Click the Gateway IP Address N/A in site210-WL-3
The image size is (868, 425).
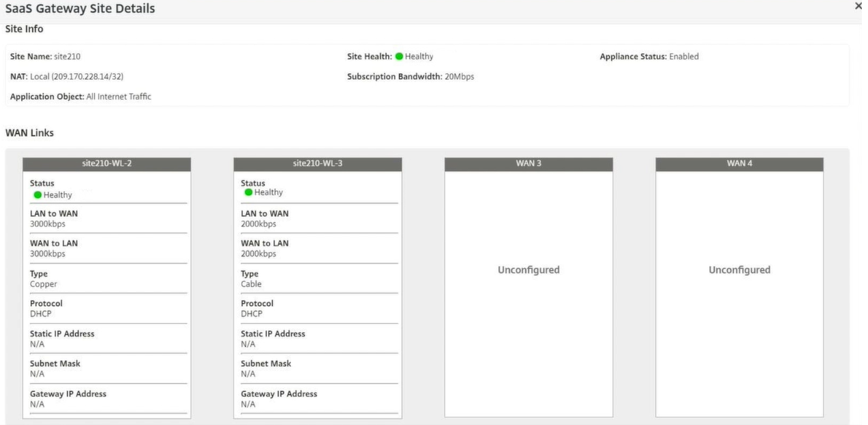tap(248, 404)
